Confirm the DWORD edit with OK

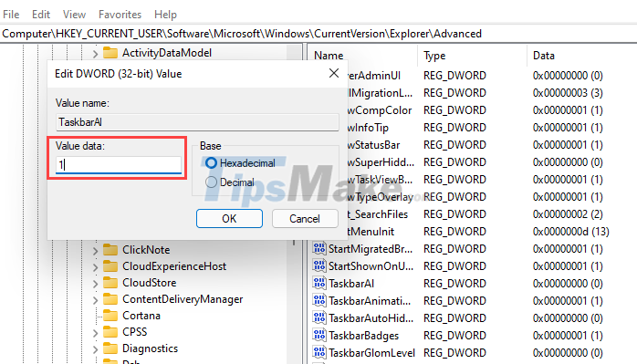(229, 219)
